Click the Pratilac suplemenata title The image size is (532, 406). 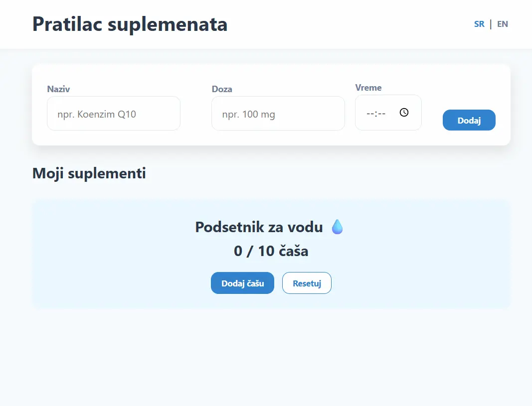click(130, 24)
